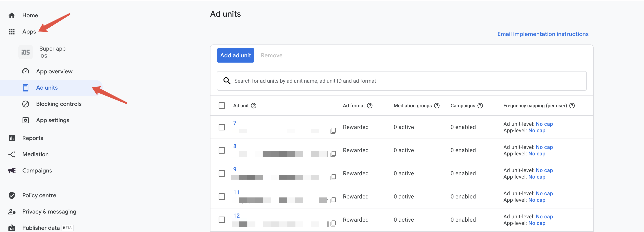This screenshot has width=644, height=232.
Task: Focus the ad units search field
Action: point(400,81)
